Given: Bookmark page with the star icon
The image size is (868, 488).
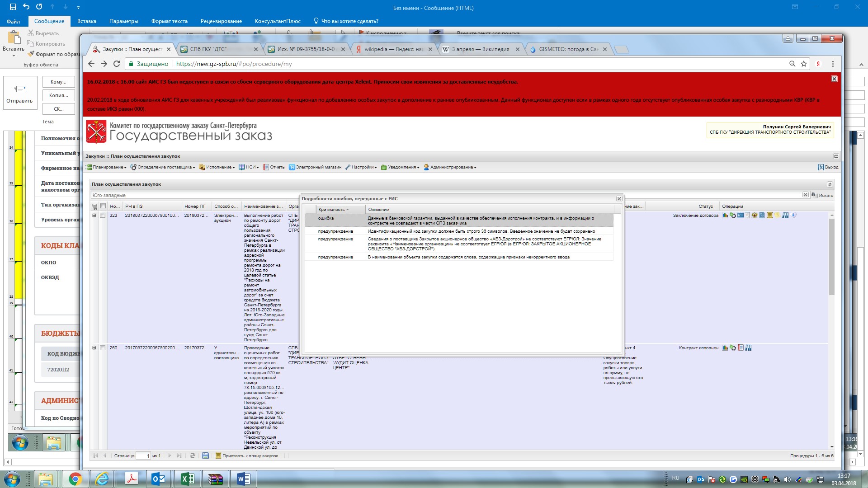Looking at the screenshot, I should pyautogui.click(x=804, y=64).
